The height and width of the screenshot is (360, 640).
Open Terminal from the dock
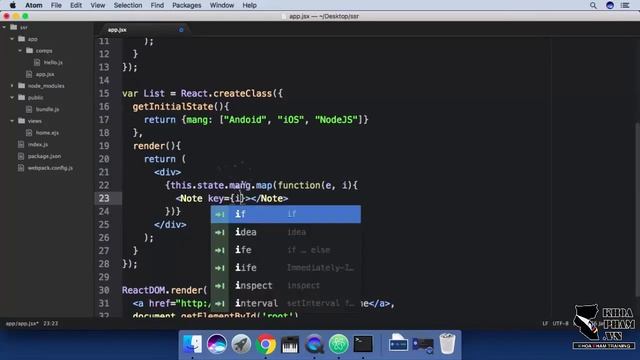[x=363, y=344]
